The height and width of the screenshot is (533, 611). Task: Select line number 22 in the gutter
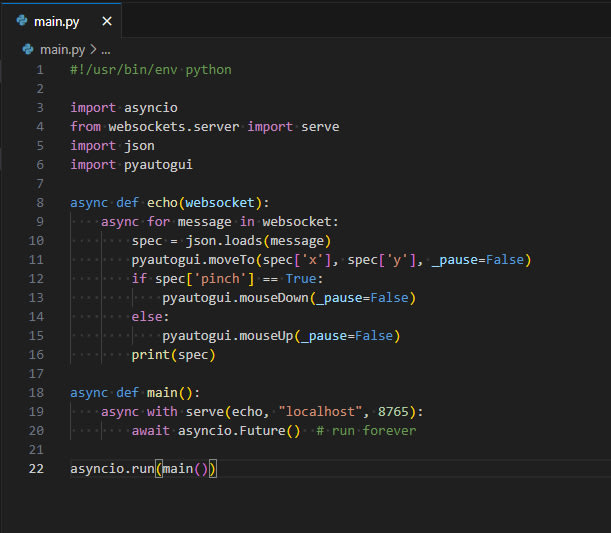coord(37,469)
